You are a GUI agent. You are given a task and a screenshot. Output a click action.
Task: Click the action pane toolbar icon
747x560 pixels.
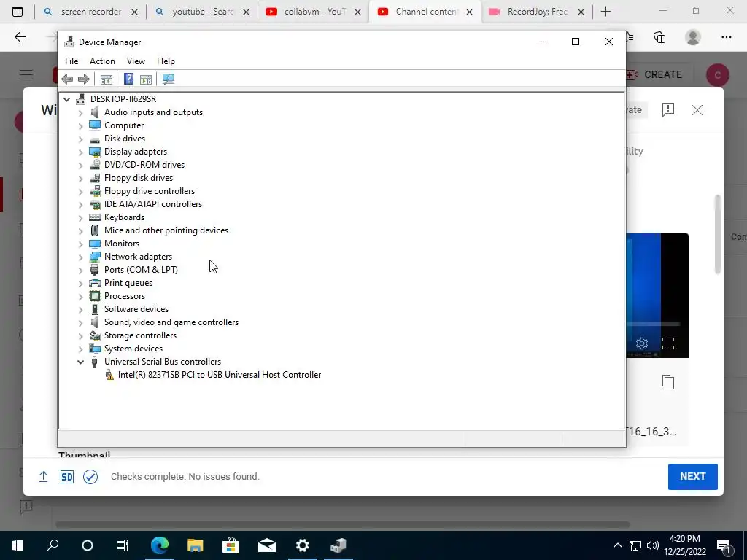(146, 79)
